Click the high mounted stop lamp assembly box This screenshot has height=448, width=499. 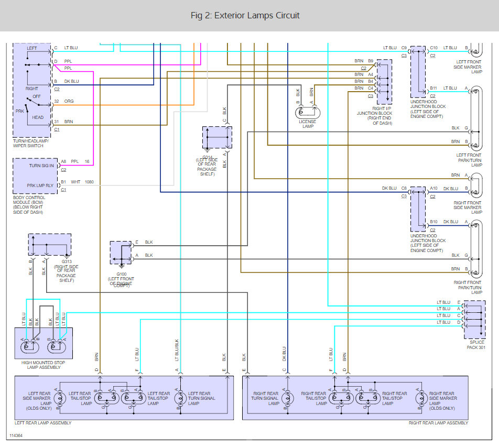44,343
